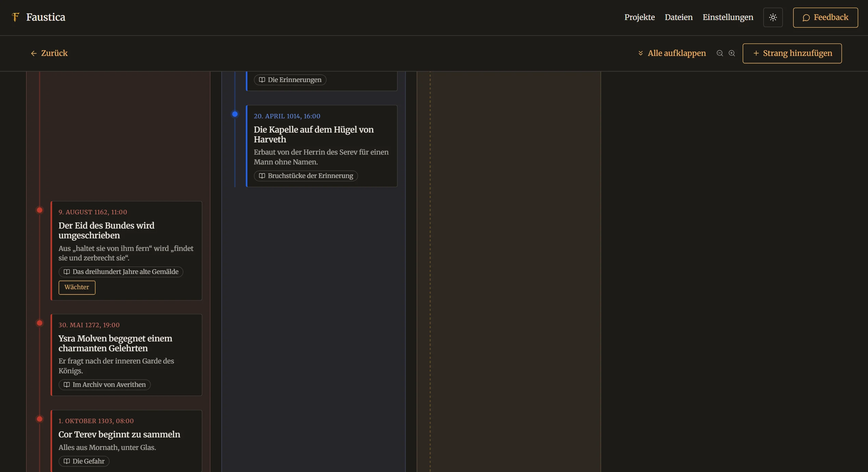Click description Er fragt nach der inneren Garde

click(116, 366)
